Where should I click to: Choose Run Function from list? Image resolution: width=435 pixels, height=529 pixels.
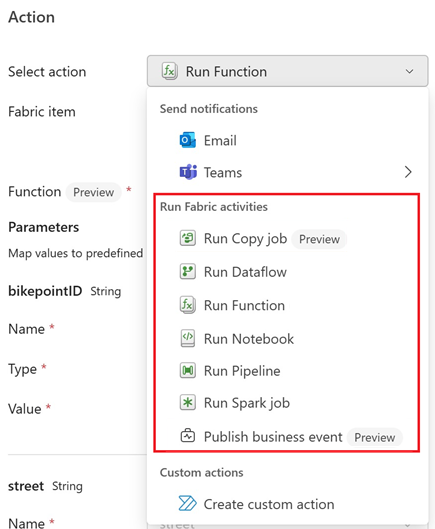coord(287,305)
